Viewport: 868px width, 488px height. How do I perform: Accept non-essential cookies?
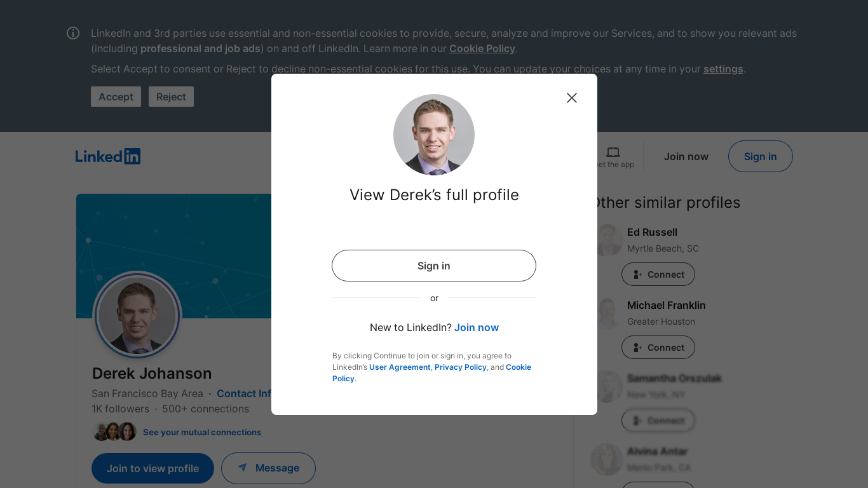point(116,97)
